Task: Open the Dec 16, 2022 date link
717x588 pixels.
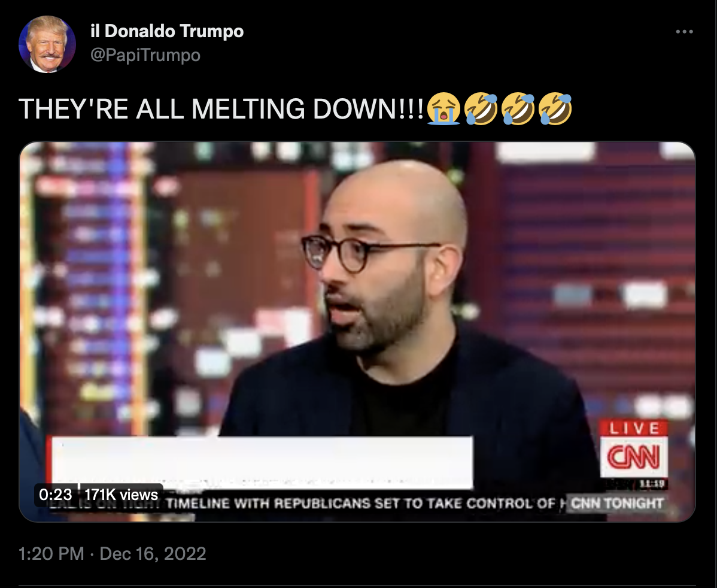Action: pos(153,554)
